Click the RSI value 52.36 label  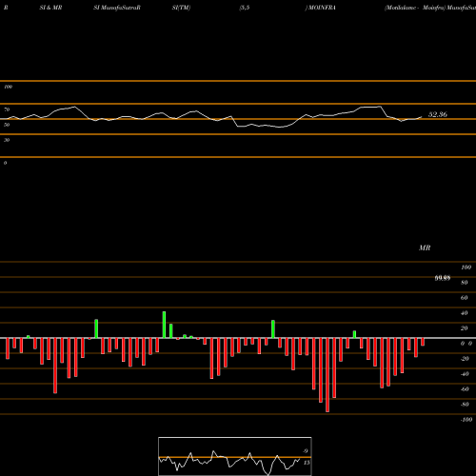[438, 114]
